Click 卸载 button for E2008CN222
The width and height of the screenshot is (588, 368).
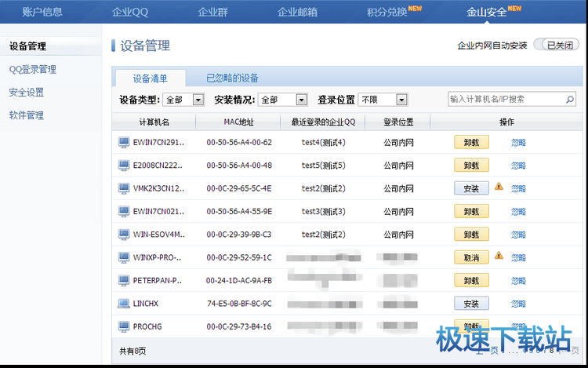coord(471,166)
